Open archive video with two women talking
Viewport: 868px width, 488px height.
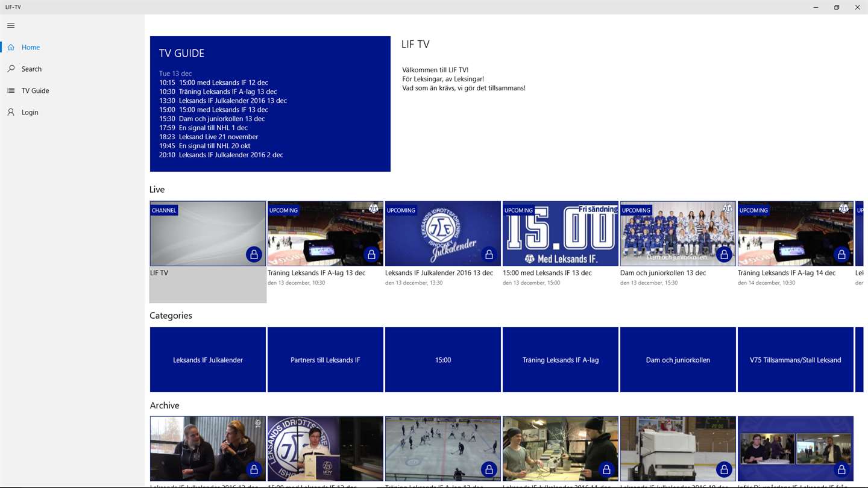pyautogui.click(x=208, y=448)
